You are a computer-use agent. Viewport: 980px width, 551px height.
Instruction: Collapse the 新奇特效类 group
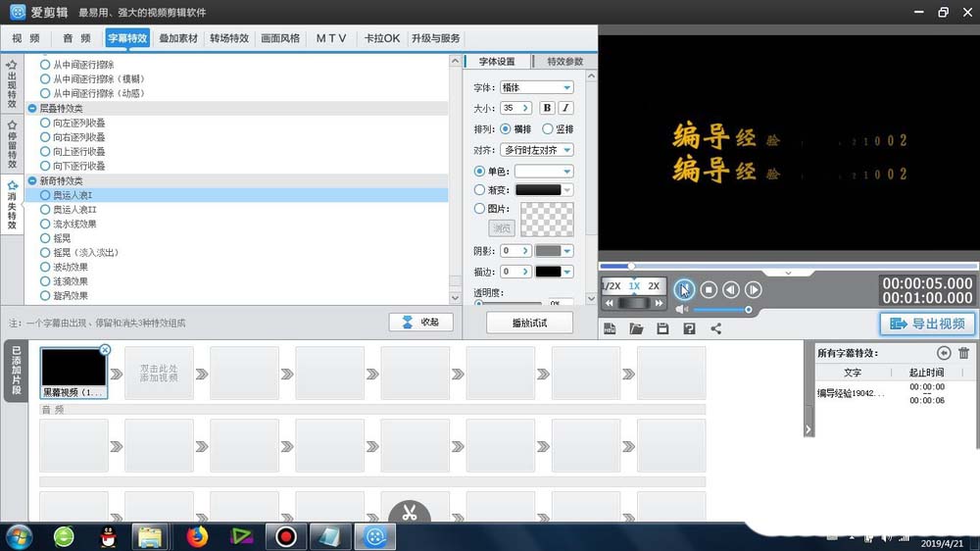[32, 180]
